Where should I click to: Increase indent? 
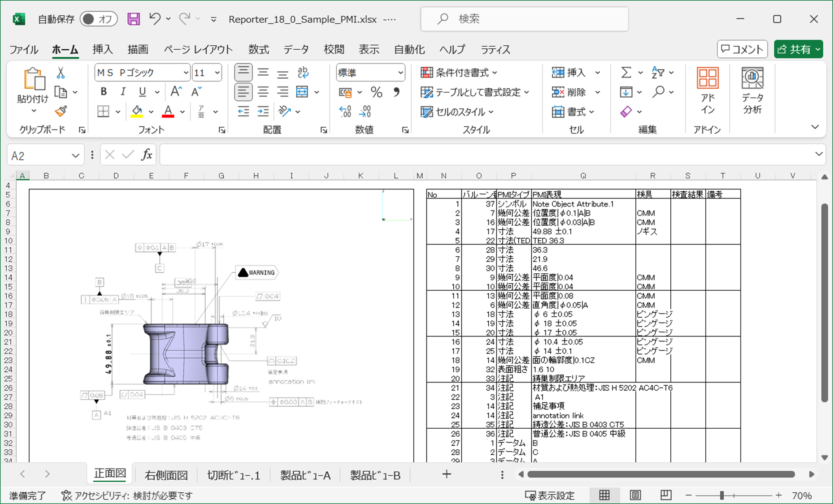click(x=263, y=111)
